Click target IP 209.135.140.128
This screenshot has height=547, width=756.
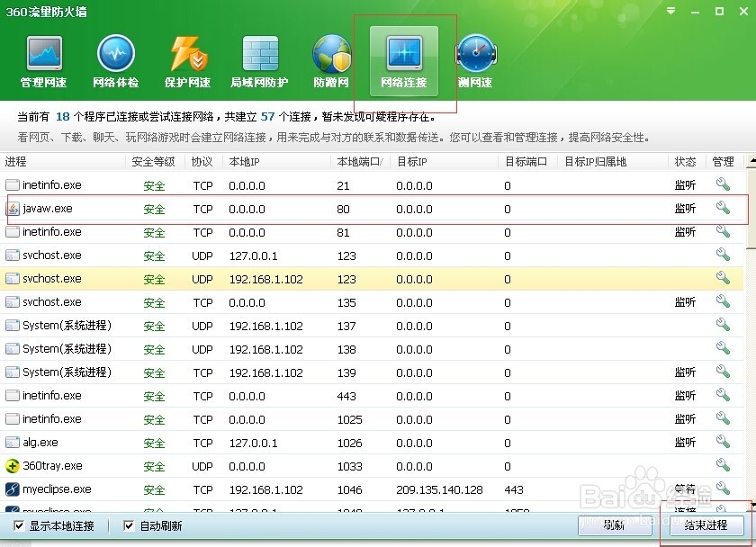439,489
